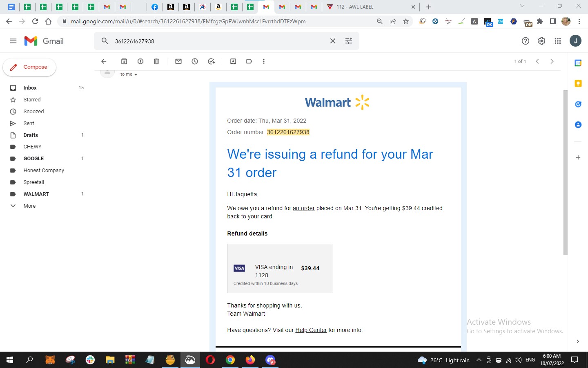588x368 pixels.
Task: Go back to search results arrow
Action: [104, 61]
